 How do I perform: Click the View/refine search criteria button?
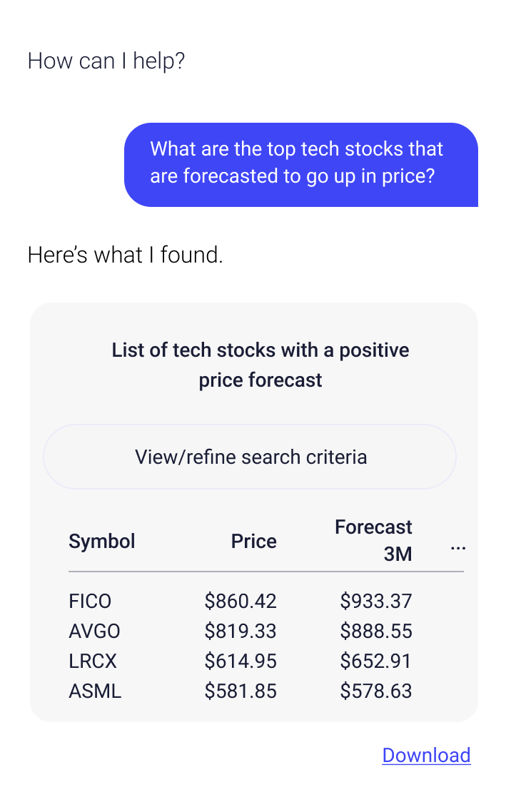click(x=250, y=457)
